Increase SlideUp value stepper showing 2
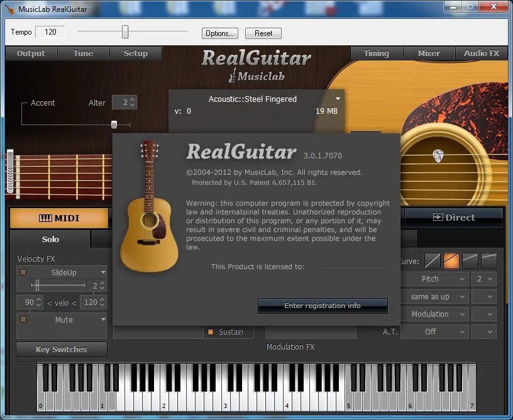The height and width of the screenshot is (420, 513). click(102, 284)
